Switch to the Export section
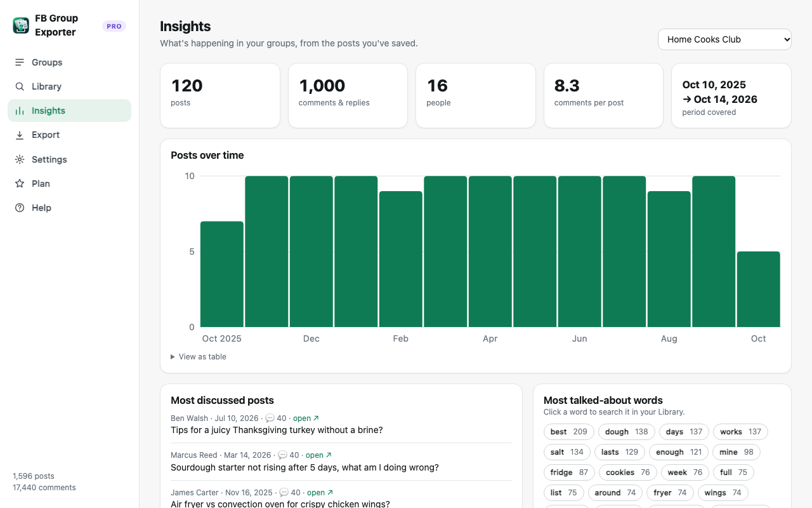The width and height of the screenshot is (812, 508). [69, 135]
